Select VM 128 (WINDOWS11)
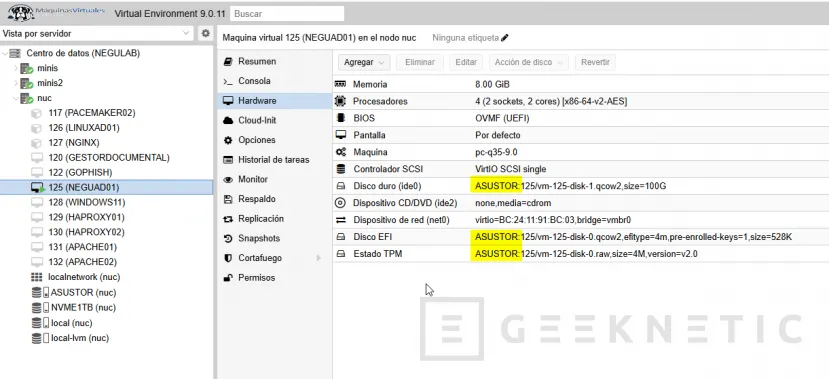The image size is (829, 379). click(x=87, y=202)
